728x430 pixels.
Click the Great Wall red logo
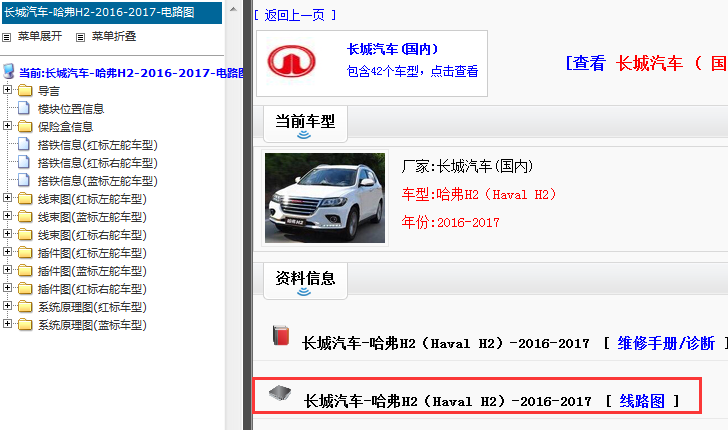[291, 61]
